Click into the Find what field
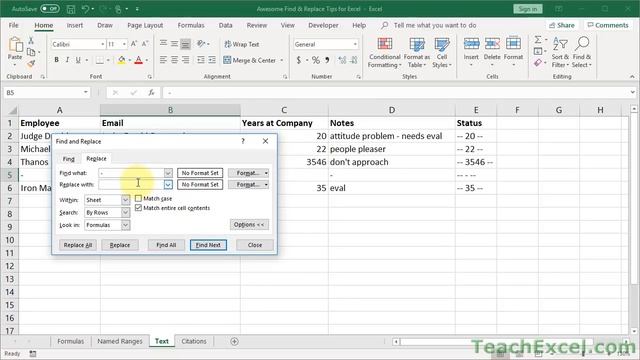 131,173
